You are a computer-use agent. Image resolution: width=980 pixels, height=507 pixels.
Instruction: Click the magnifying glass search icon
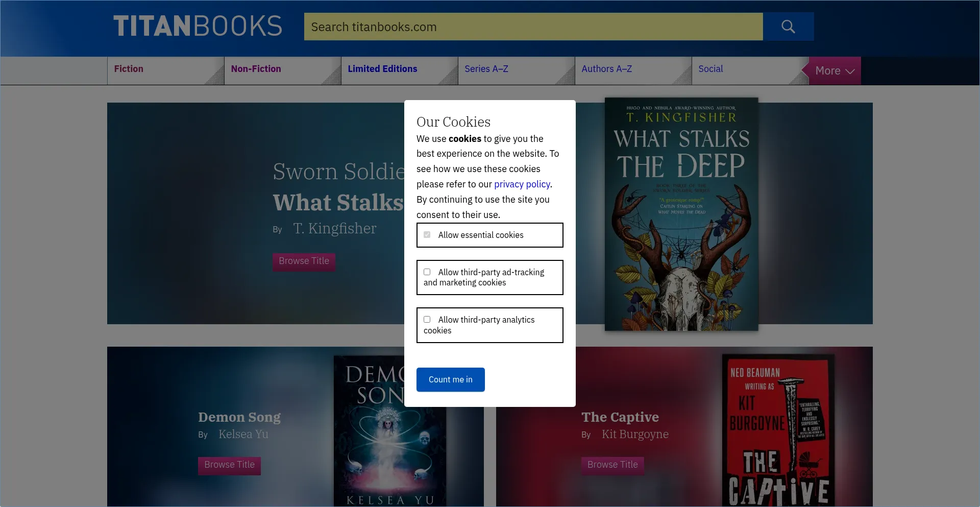[788, 27]
